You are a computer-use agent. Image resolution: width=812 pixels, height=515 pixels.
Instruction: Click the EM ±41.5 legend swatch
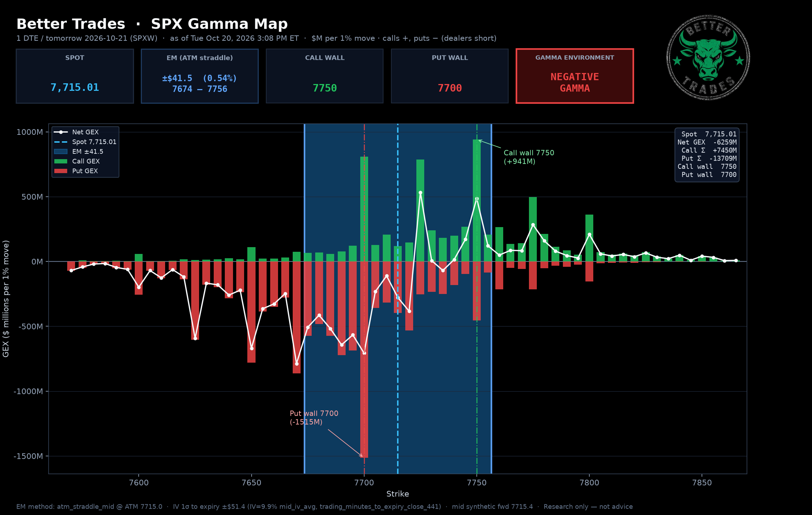click(61, 152)
